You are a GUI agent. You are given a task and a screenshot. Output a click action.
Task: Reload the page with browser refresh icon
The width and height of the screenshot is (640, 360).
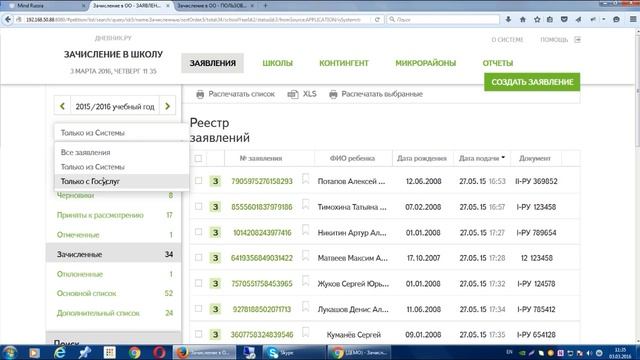coord(377,19)
